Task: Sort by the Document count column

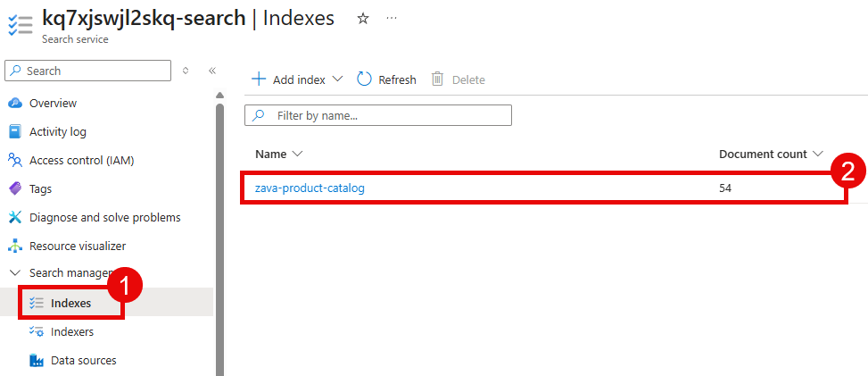Action: pyautogui.click(x=771, y=155)
